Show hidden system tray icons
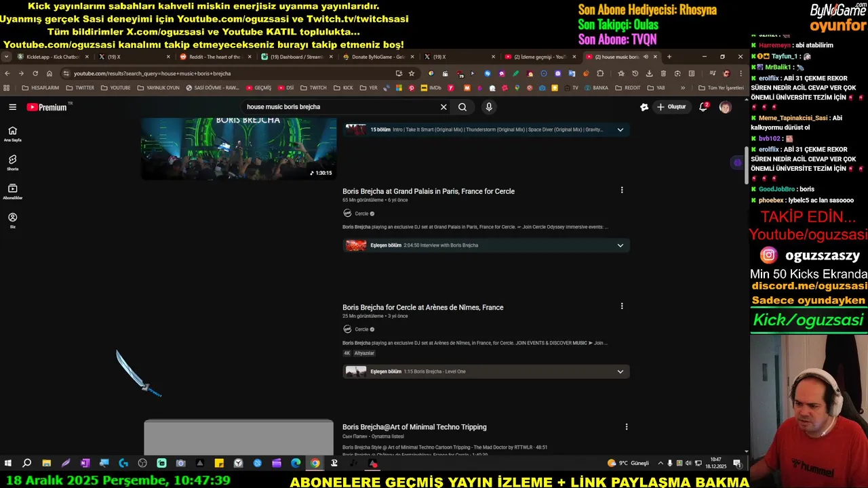The height and width of the screenshot is (488, 868). [x=660, y=464]
